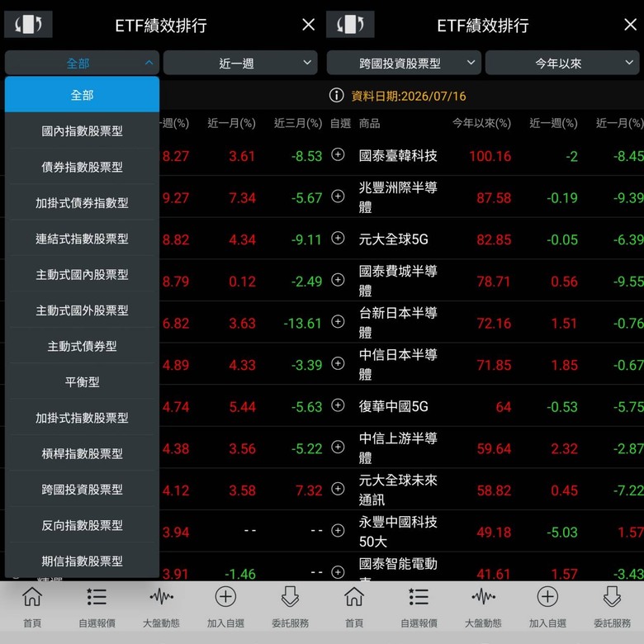
Task: Open 中信上游半導體 ETF row
Action: [x=485, y=447]
